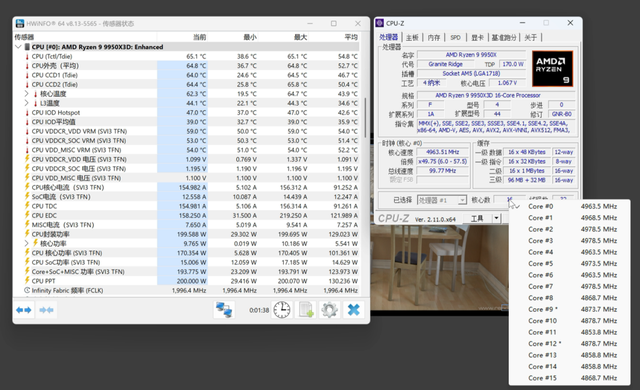Click the blue X close-sensors icon in HWiNFO toolbar
The width and height of the screenshot is (640, 390).
pos(353,310)
